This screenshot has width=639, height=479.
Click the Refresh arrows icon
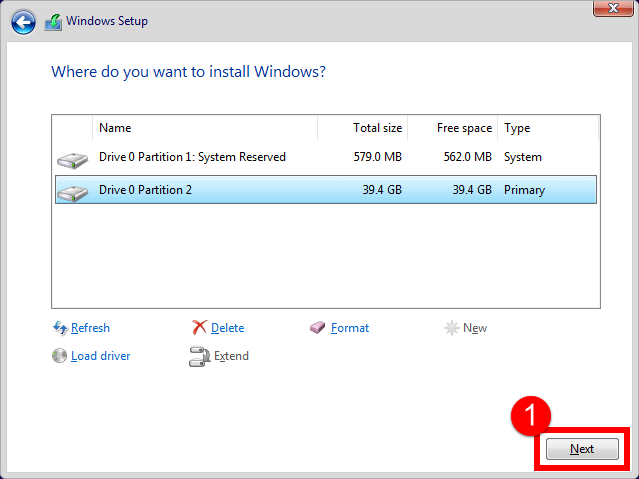(x=60, y=328)
